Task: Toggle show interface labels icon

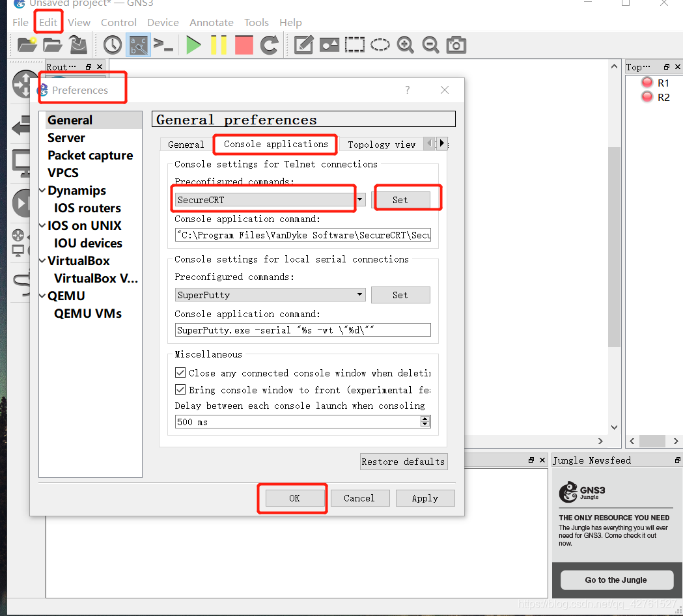Action: (x=139, y=45)
